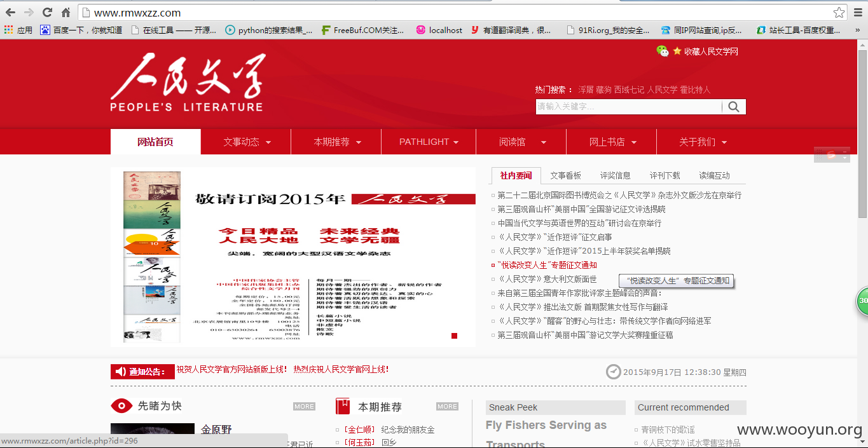Open the [金仁顺] 纪念我的朋友金 article
The width and height of the screenshot is (868, 448).
point(389,430)
